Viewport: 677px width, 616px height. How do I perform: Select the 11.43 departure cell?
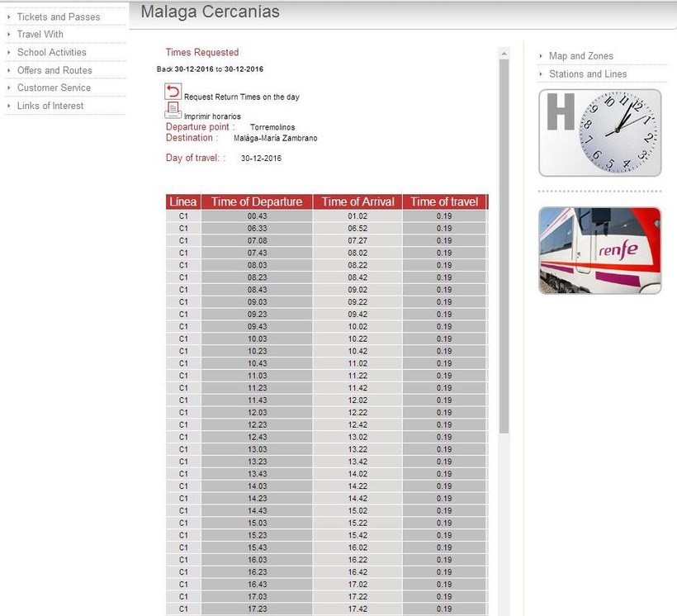(x=257, y=400)
